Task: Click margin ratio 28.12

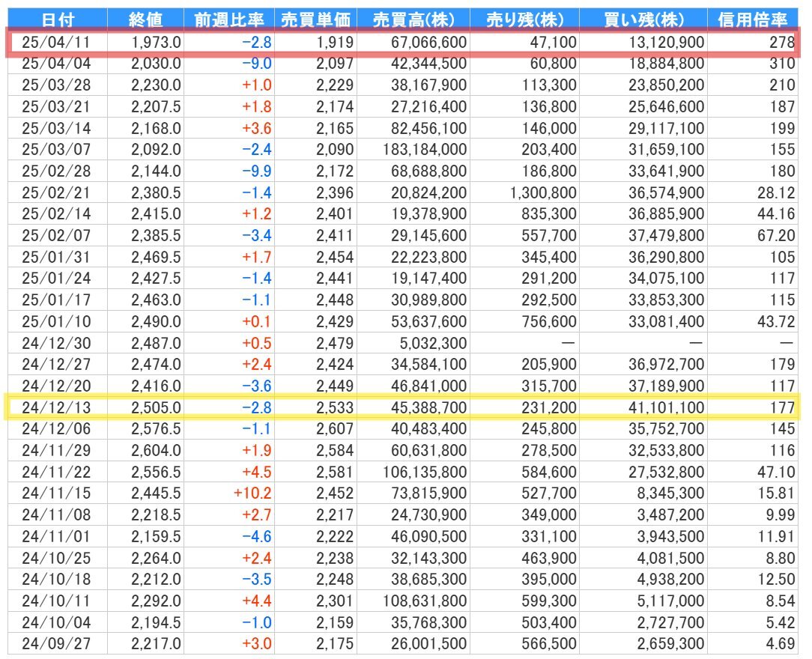Action: 776,192
